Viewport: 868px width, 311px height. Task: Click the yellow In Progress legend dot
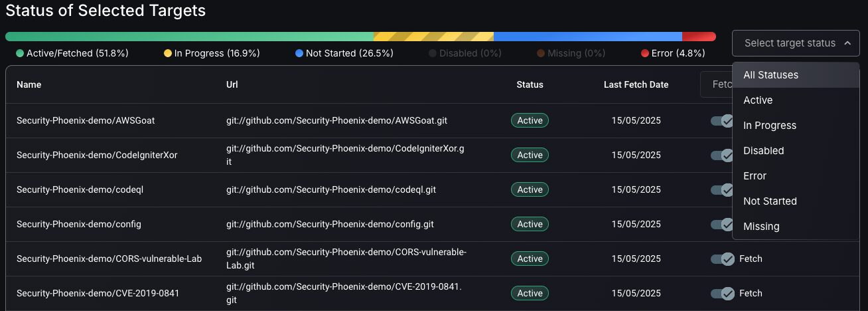(x=168, y=53)
